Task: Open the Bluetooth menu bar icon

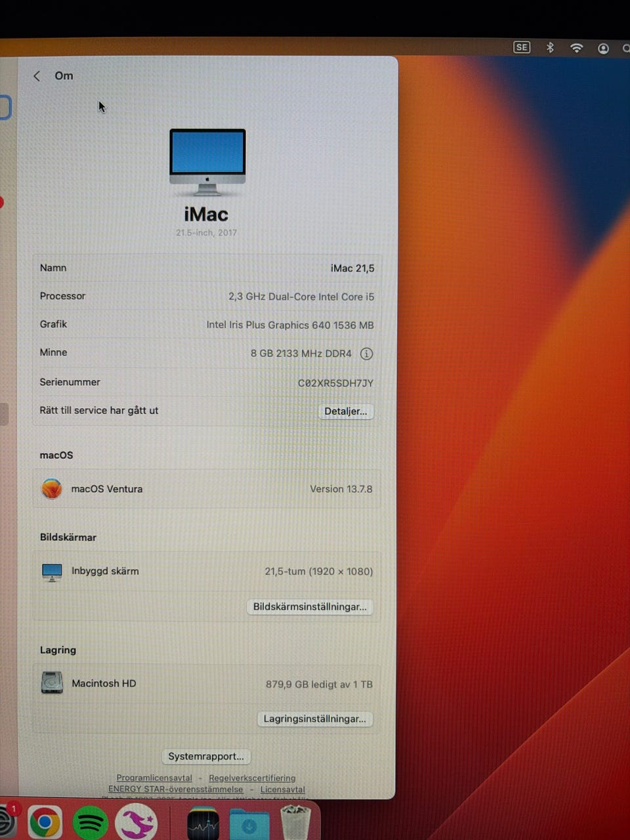Action: pos(551,47)
